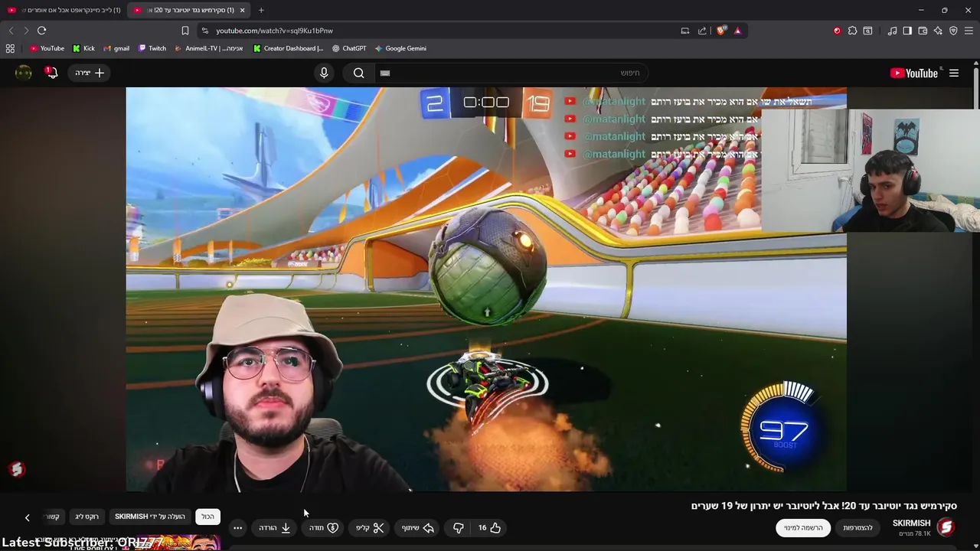Open the YouTube account avatar menu
This screenshot has width=980, height=551.
coord(24,73)
